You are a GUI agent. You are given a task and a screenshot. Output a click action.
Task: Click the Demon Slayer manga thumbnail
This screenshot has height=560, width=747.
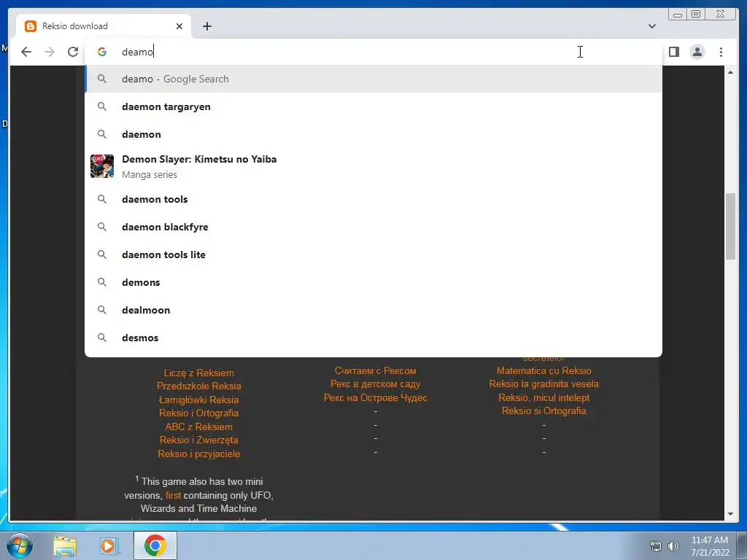102,166
